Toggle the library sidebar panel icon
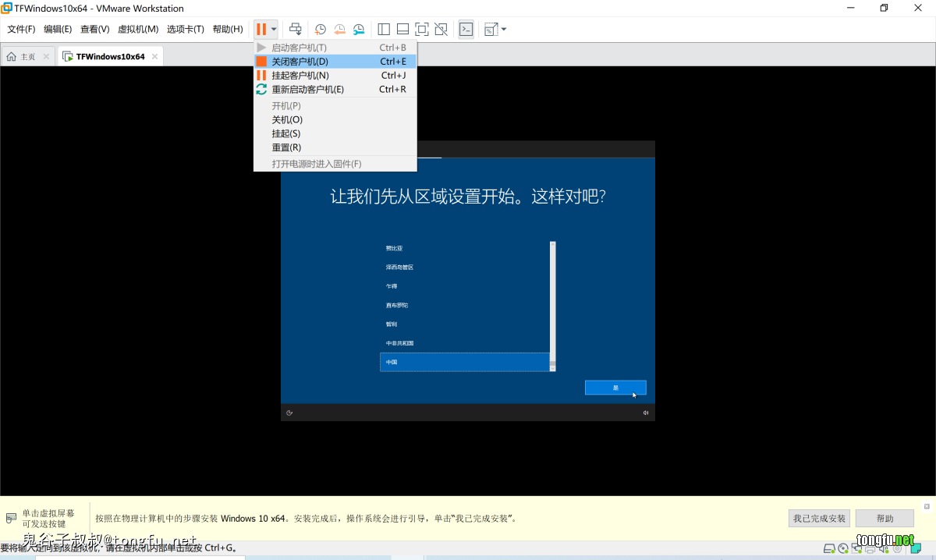The height and width of the screenshot is (560, 936). [384, 30]
